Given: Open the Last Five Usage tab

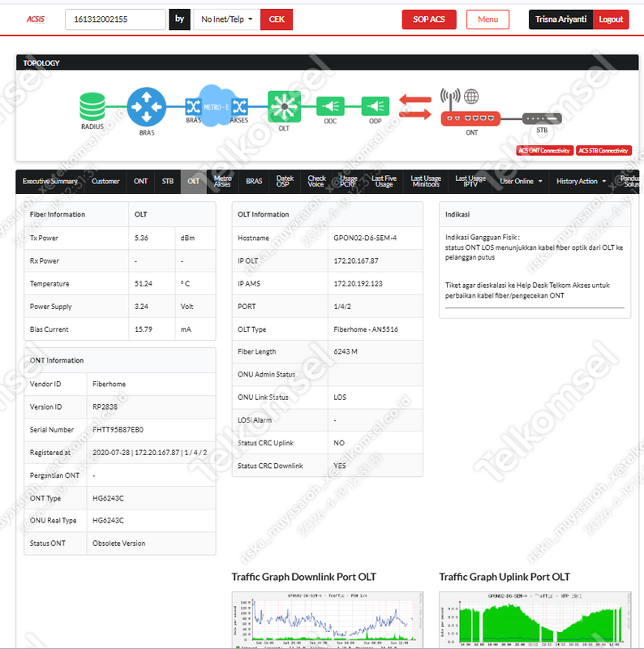Looking at the screenshot, I should (384, 181).
